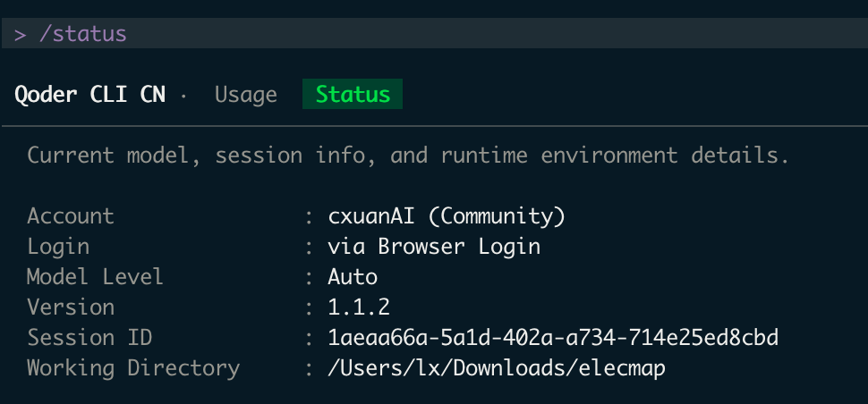Click the dot separator after Qoder CLI CN
The width and height of the screenshot is (868, 404).
pos(183,97)
